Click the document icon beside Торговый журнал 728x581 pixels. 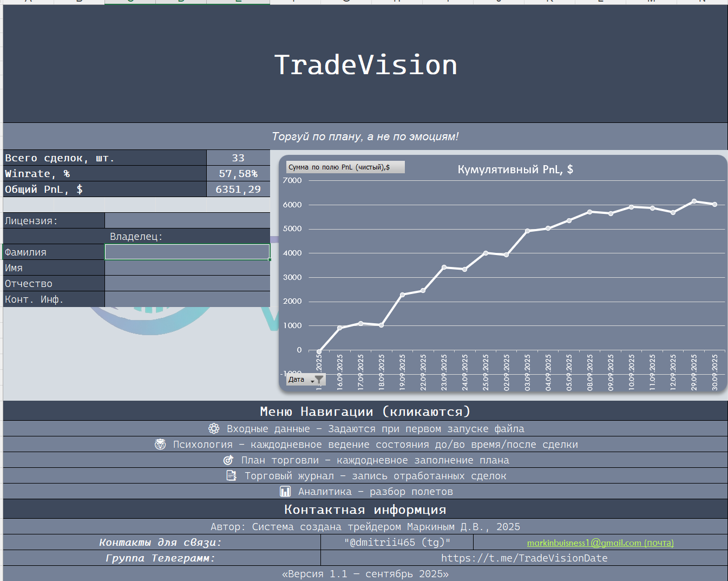[x=231, y=476]
